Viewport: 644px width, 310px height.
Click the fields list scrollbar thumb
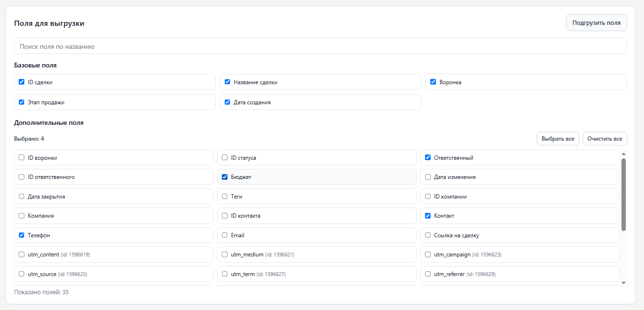(623, 195)
